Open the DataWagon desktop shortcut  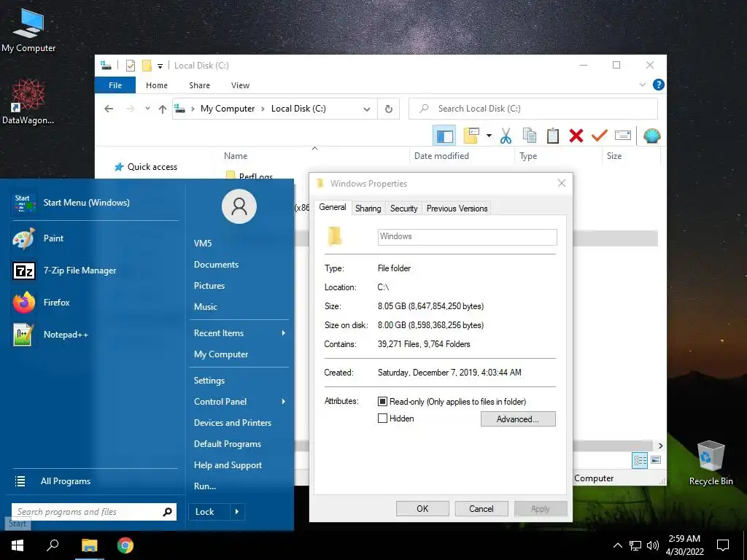pyautogui.click(x=28, y=101)
